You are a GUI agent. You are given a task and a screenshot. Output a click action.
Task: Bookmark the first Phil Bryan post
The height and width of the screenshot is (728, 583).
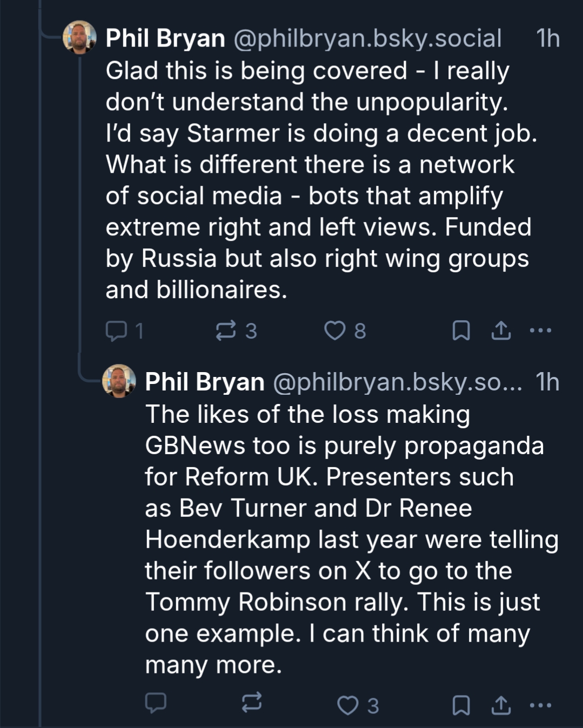460,331
